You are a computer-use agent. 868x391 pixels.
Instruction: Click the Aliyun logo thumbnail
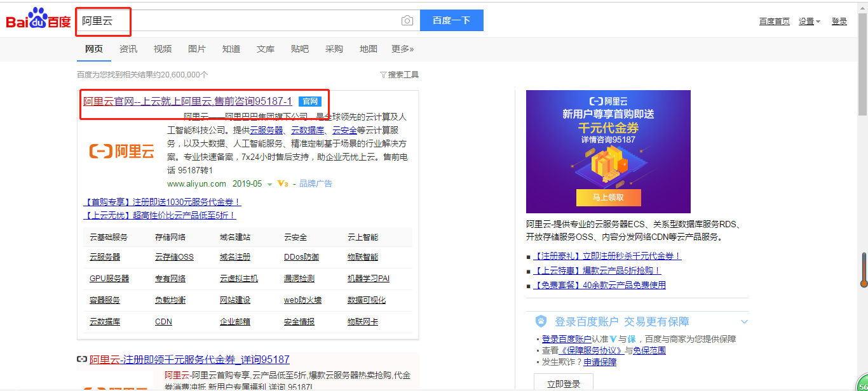(121, 151)
